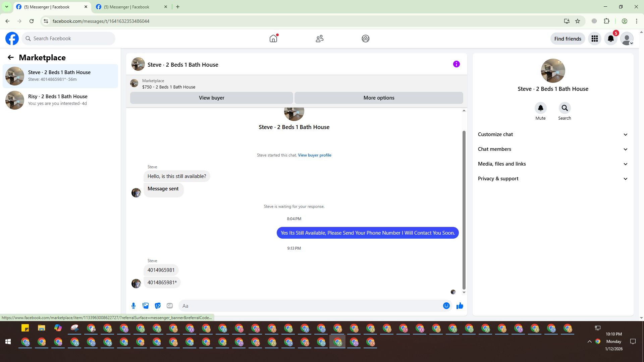The image size is (644, 362).
Task: Open Facebook notifications bell
Action: 610,39
